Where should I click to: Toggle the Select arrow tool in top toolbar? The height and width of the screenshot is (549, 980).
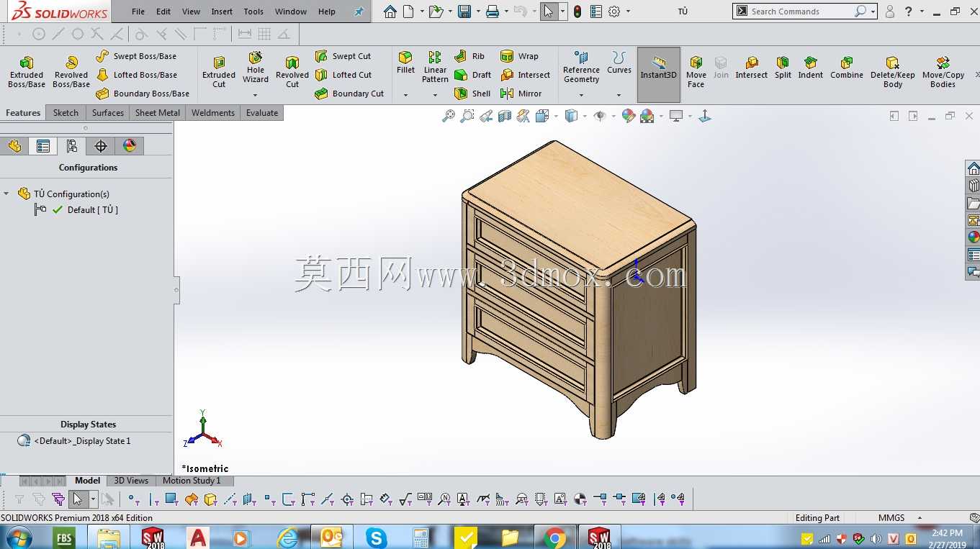coord(549,12)
